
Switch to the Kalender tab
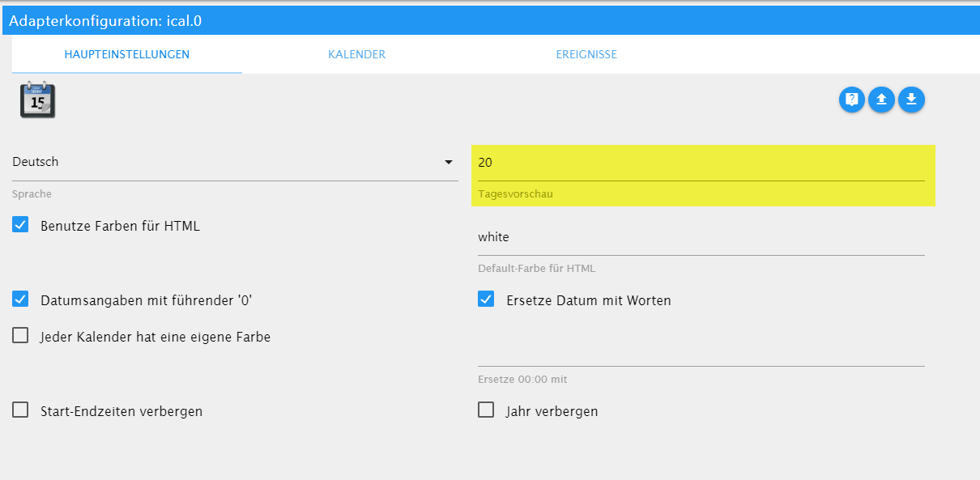[356, 55]
